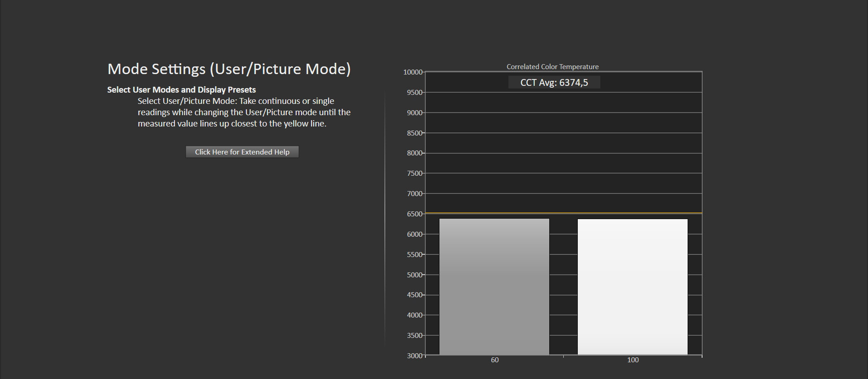Click the Select User/Picture Mode instruction paragraph

click(x=244, y=112)
